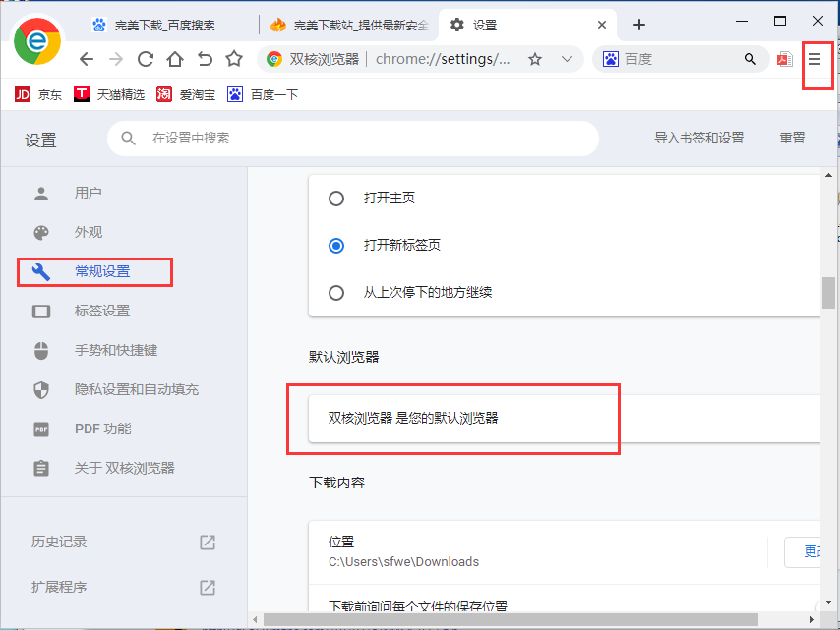Open the hamburger menu in the top-right corner
840x630 pixels.
814,61
